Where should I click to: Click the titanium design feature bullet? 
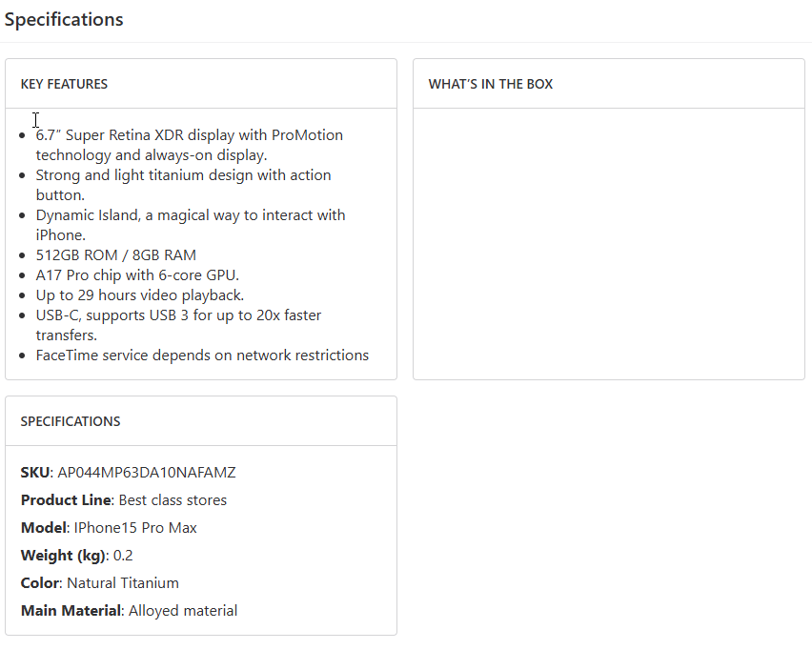(183, 175)
